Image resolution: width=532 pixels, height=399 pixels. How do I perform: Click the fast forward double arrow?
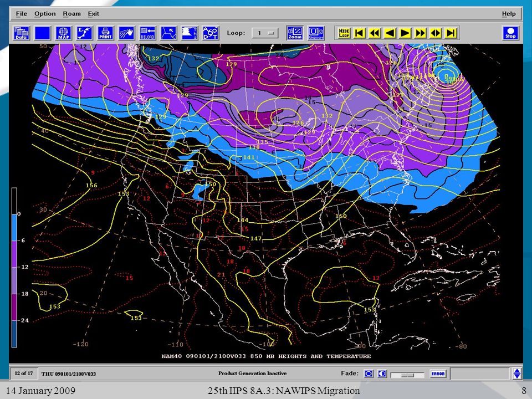tap(421, 33)
